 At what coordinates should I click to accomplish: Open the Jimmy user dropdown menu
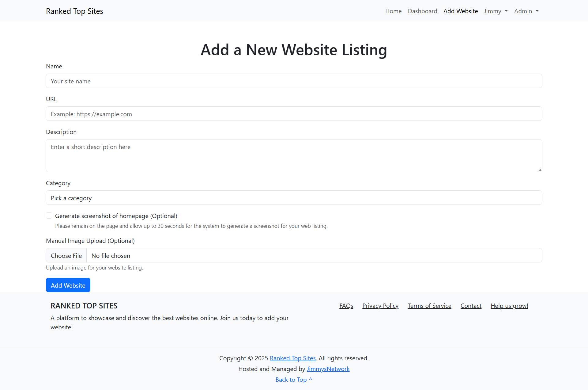click(x=496, y=11)
